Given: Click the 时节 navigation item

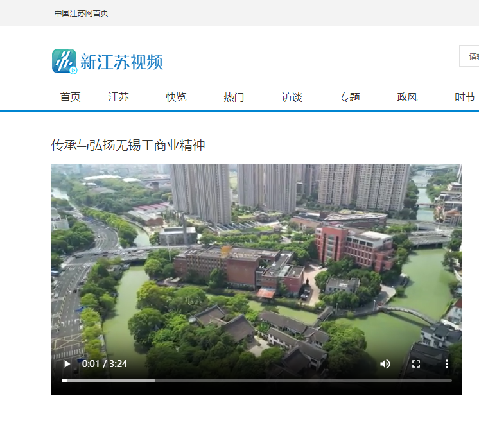Looking at the screenshot, I should pyautogui.click(x=465, y=98).
